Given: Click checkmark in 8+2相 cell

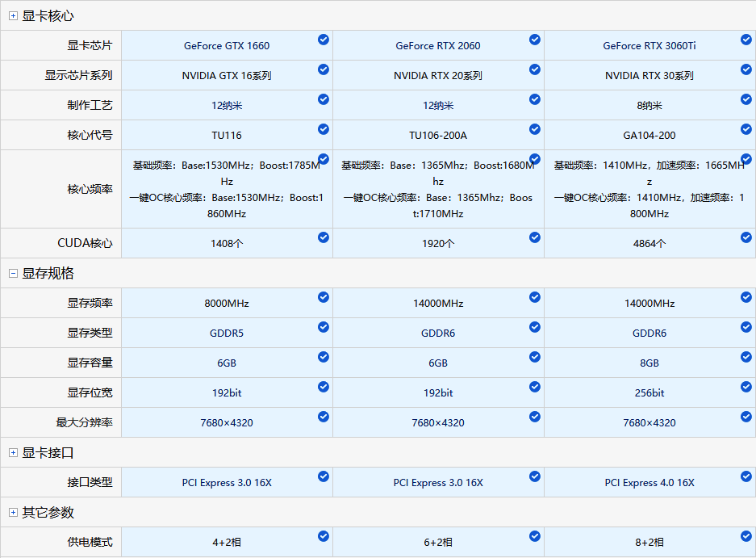Looking at the screenshot, I should 746,536.
